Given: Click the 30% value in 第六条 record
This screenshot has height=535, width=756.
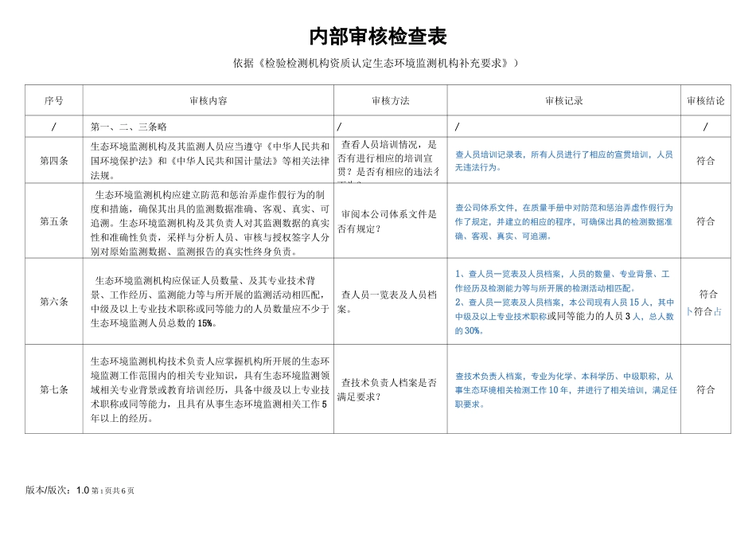Looking at the screenshot, I should pyautogui.click(x=472, y=330).
